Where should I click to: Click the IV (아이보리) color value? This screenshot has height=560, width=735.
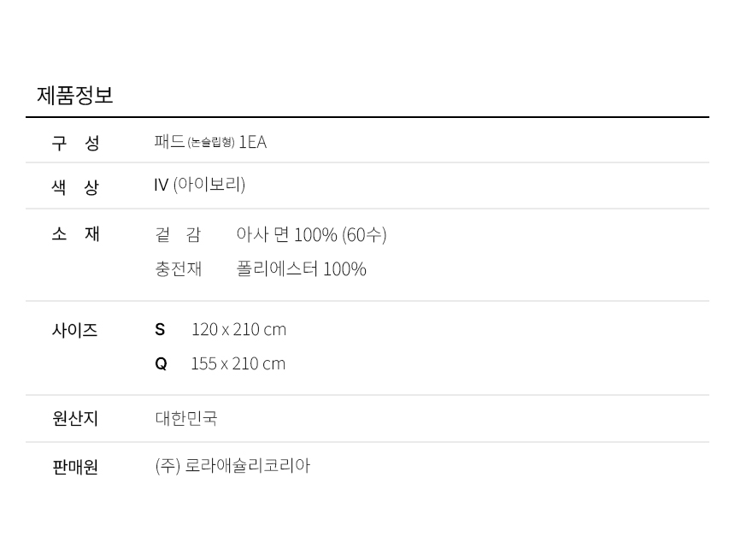(x=199, y=185)
